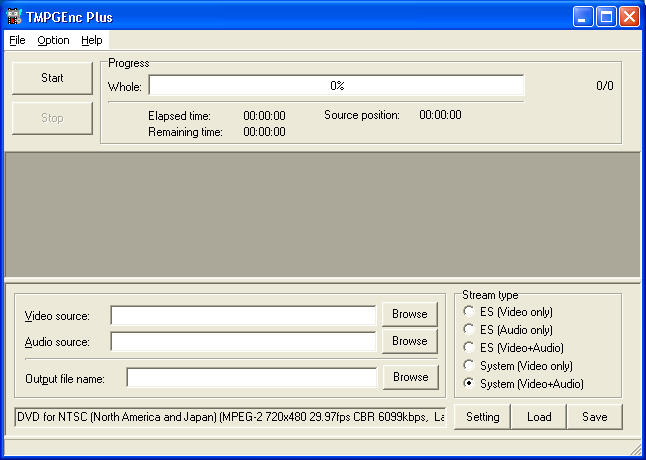Click the window resize grip in the corner
The width and height of the screenshot is (646, 460).
(636, 448)
